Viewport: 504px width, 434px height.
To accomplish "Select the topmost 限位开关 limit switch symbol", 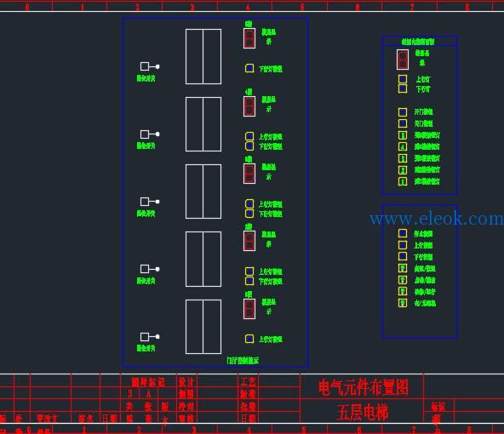I will 150,66.
